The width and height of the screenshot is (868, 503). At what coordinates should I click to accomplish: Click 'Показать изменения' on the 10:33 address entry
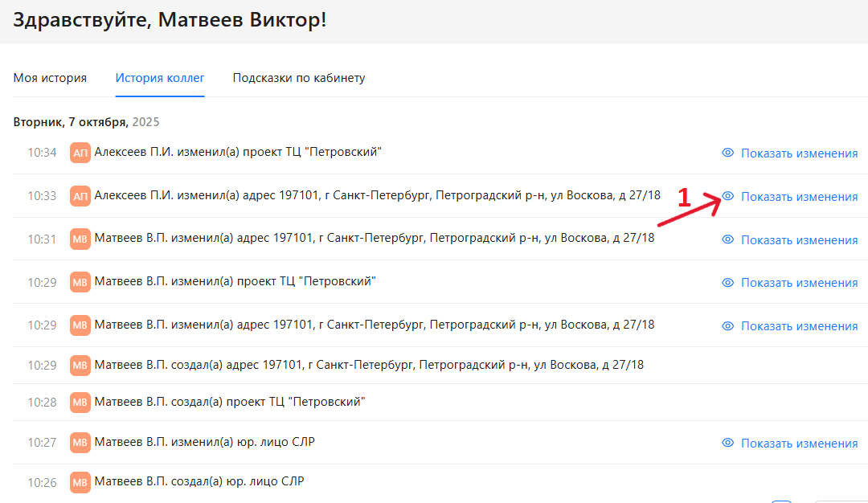pyautogui.click(x=800, y=196)
